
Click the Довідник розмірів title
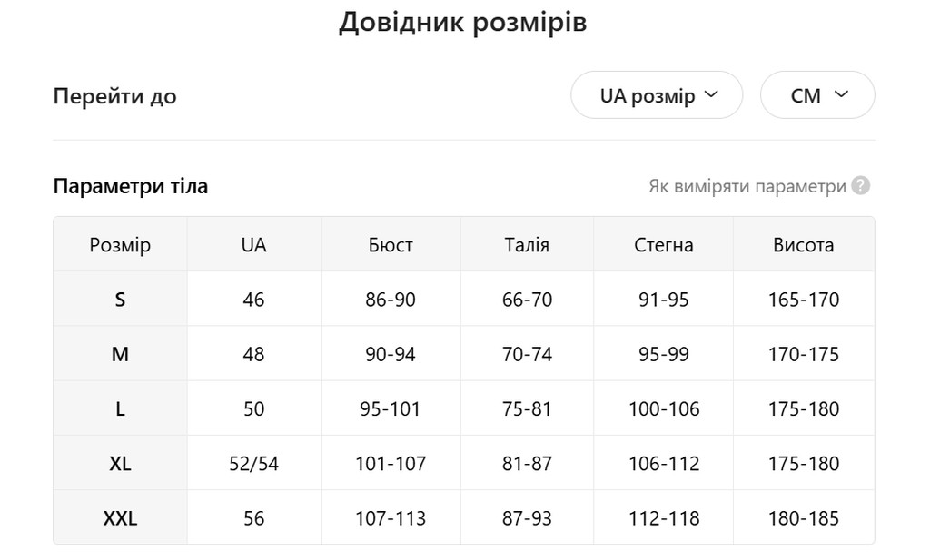(x=462, y=23)
